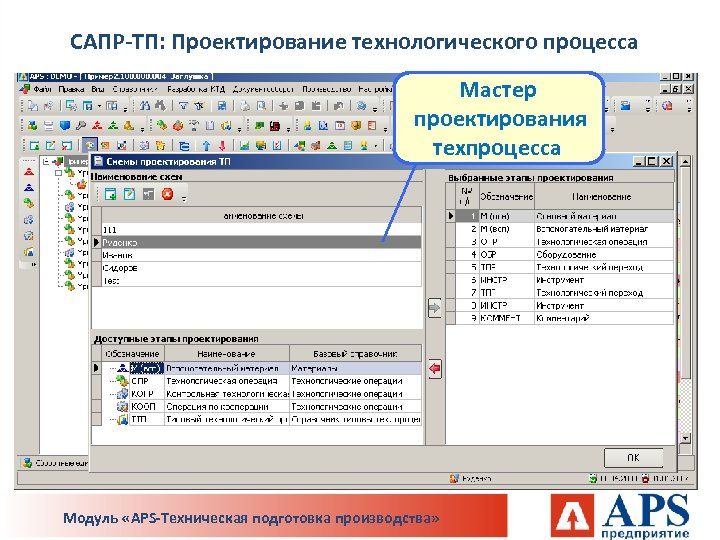
Task: Collapse the root node of the tree
Action: point(45,162)
